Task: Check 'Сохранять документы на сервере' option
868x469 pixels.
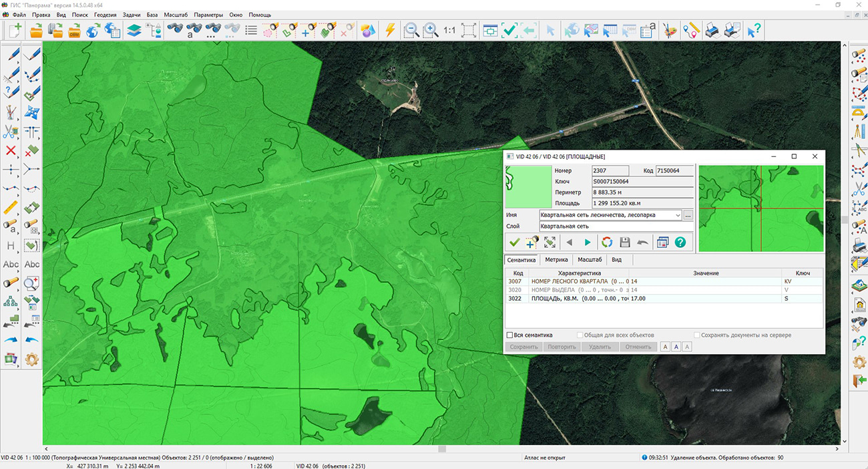Action: click(x=697, y=335)
